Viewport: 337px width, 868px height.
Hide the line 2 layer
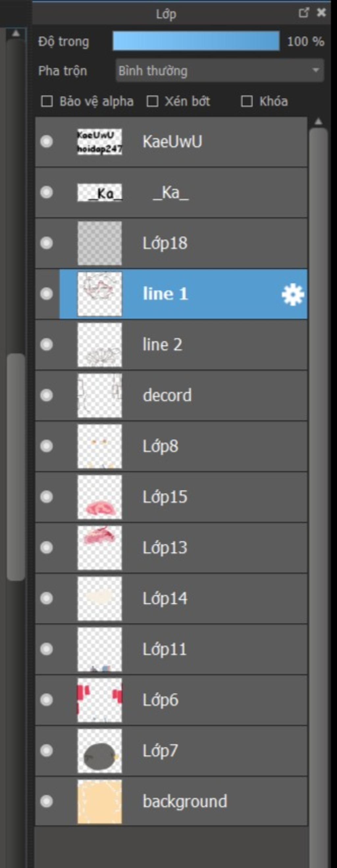point(46,345)
